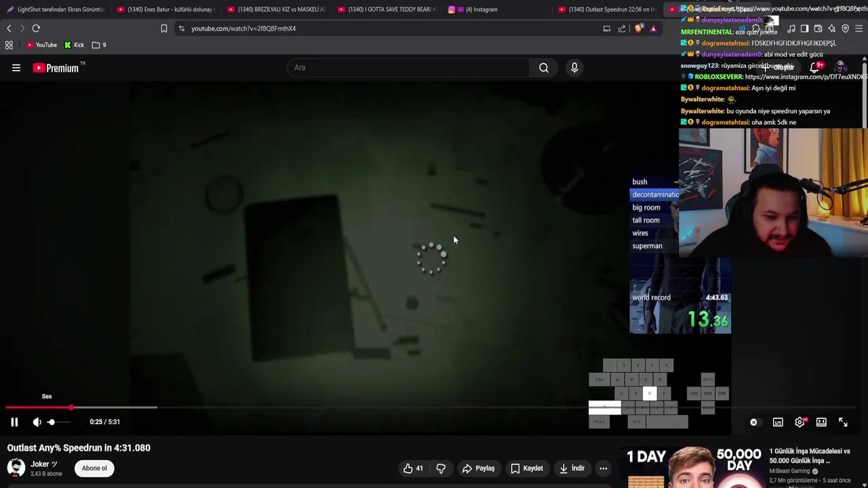Click the Paylaş share button
The height and width of the screenshot is (488, 868).
(x=478, y=468)
